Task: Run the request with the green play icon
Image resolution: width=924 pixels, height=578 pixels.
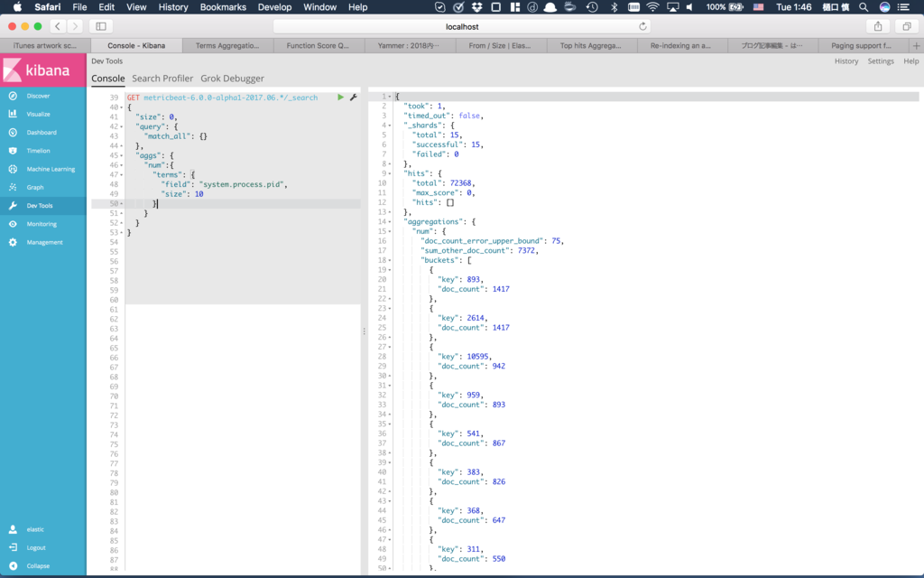Action: (340, 98)
